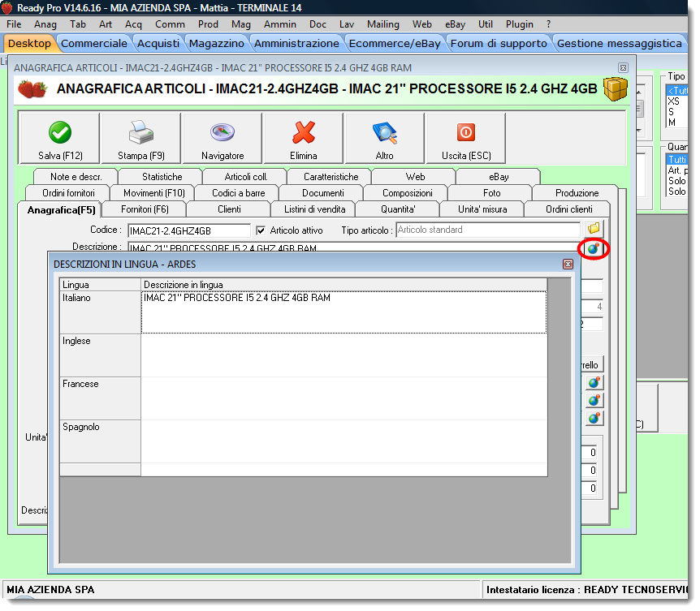Open the File menu

14,24
